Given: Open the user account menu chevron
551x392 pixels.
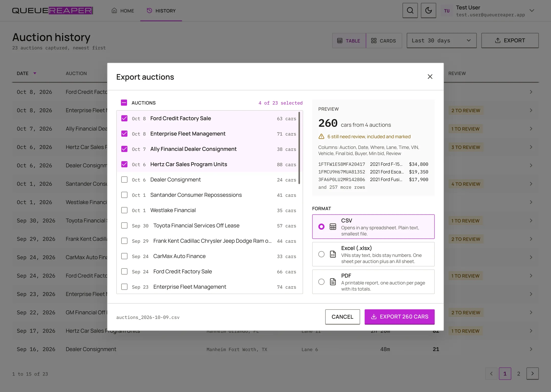Looking at the screenshot, I should pos(532,11).
